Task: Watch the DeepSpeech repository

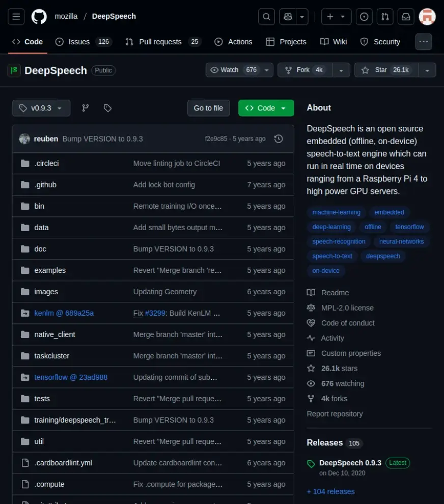Action: tap(234, 70)
